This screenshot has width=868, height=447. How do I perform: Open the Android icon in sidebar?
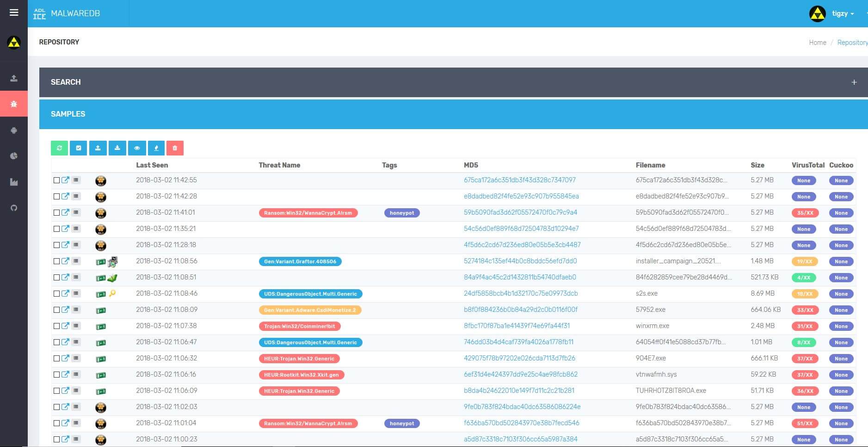[14, 130]
